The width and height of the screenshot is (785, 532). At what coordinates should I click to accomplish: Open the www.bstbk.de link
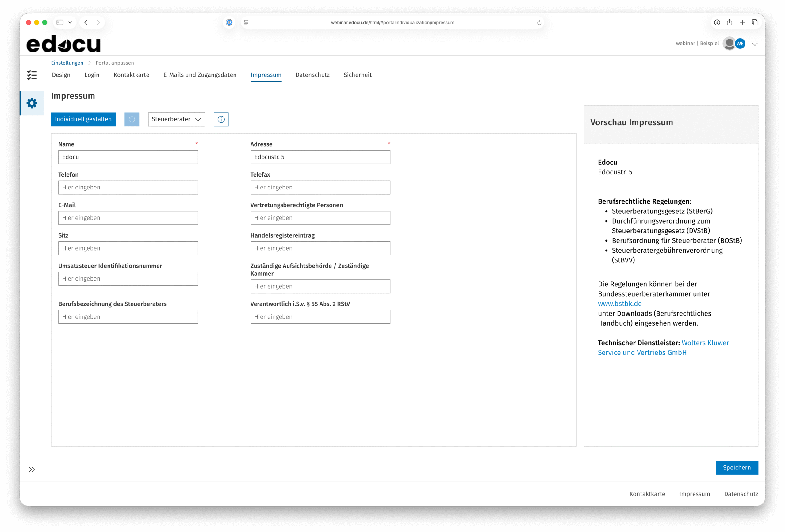[619, 304]
